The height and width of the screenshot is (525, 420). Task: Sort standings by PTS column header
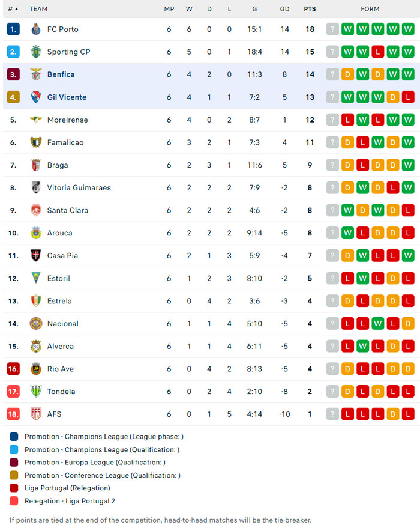(310, 9)
